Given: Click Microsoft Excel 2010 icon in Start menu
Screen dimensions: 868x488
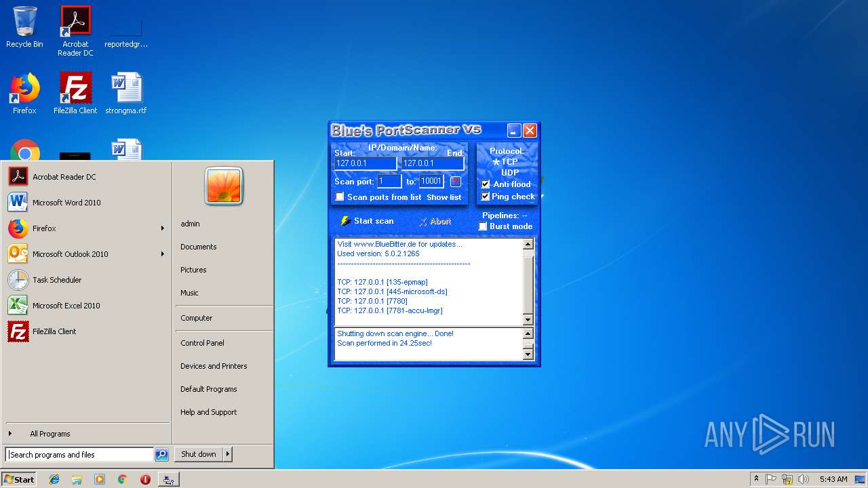Looking at the screenshot, I should 18,306.
